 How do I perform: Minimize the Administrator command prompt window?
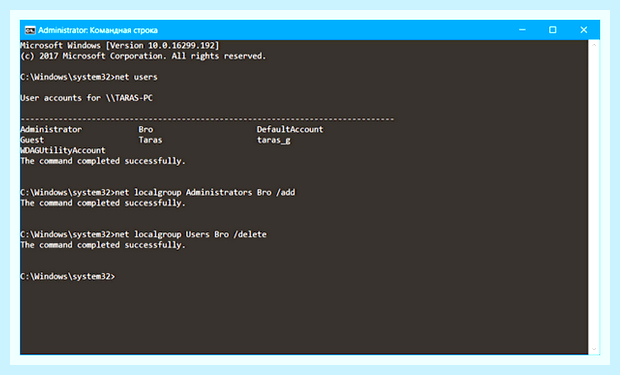[522, 30]
